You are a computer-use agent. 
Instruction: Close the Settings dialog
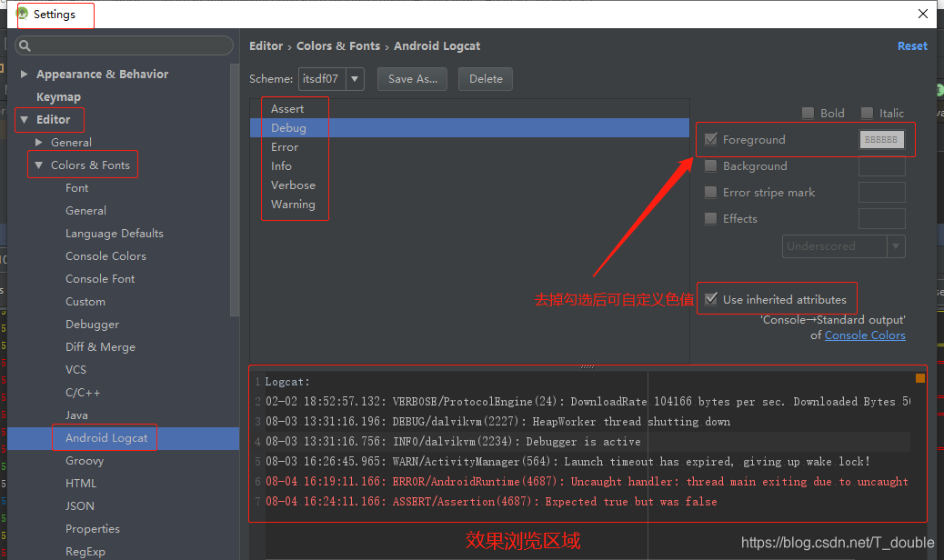(923, 14)
